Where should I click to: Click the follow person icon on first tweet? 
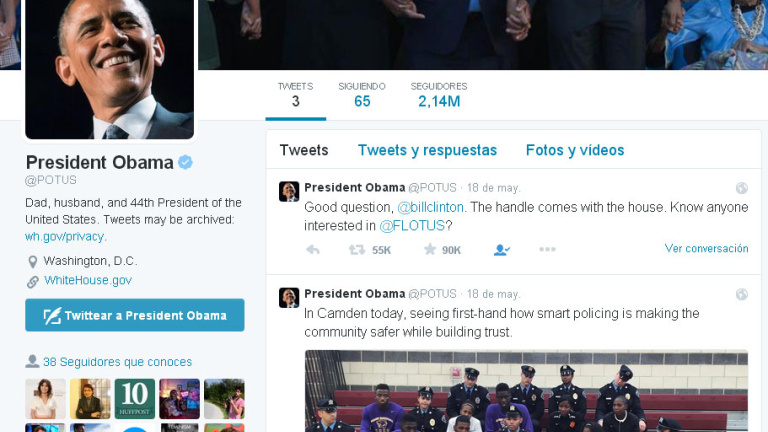502,250
